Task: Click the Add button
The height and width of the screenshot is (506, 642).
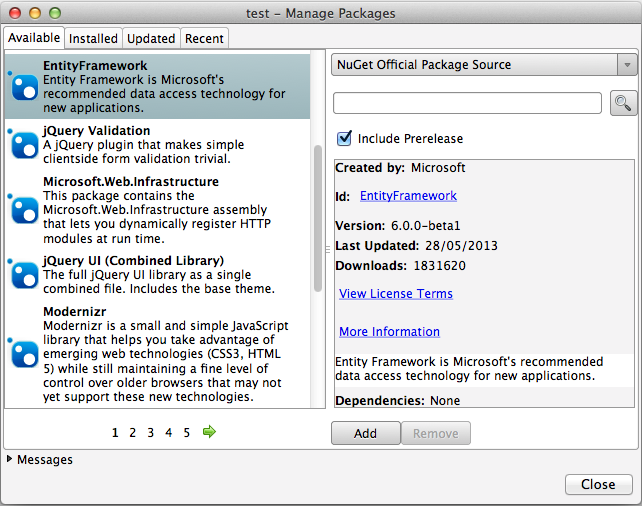Action: [x=366, y=433]
